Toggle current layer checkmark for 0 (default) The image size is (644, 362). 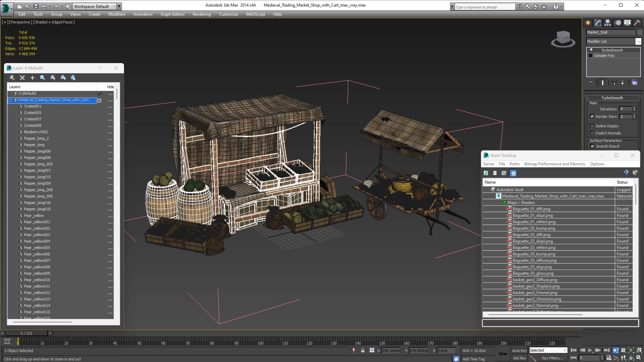click(x=100, y=93)
